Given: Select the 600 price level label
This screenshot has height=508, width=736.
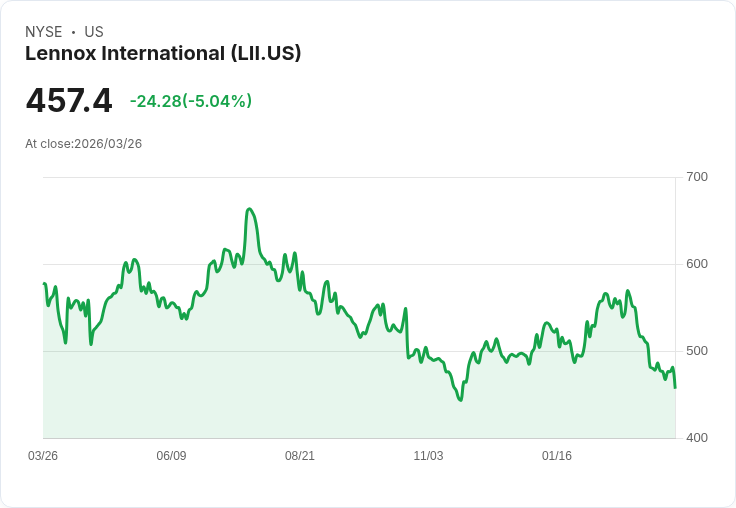Looking at the screenshot, I should click(697, 264).
